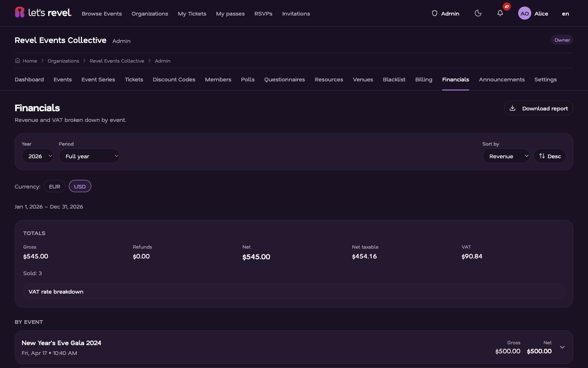Open the Settings tab
Screen dimensions: 588x368
(545, 79)
